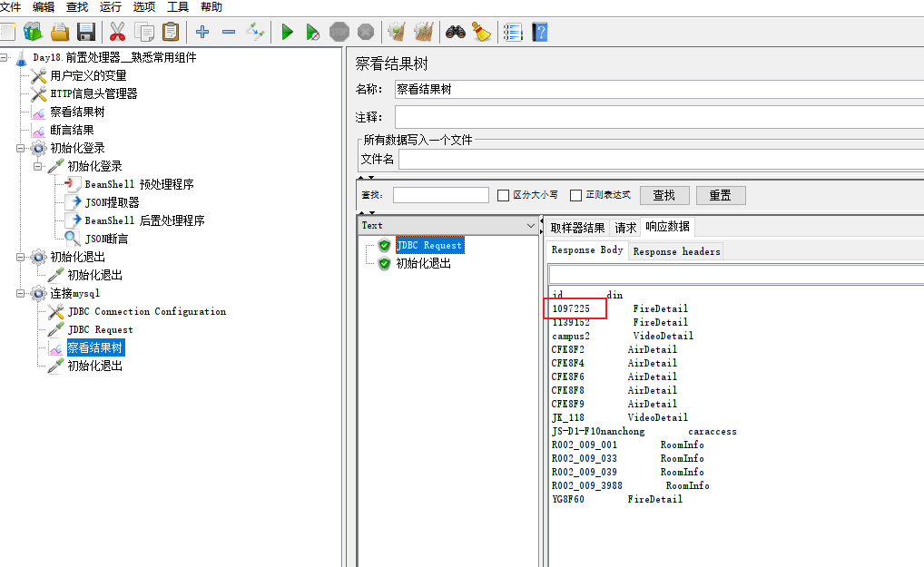Screen dimensions: 924x567
Task: Click the Help question mark icon
Action: [x=540, y=32]
